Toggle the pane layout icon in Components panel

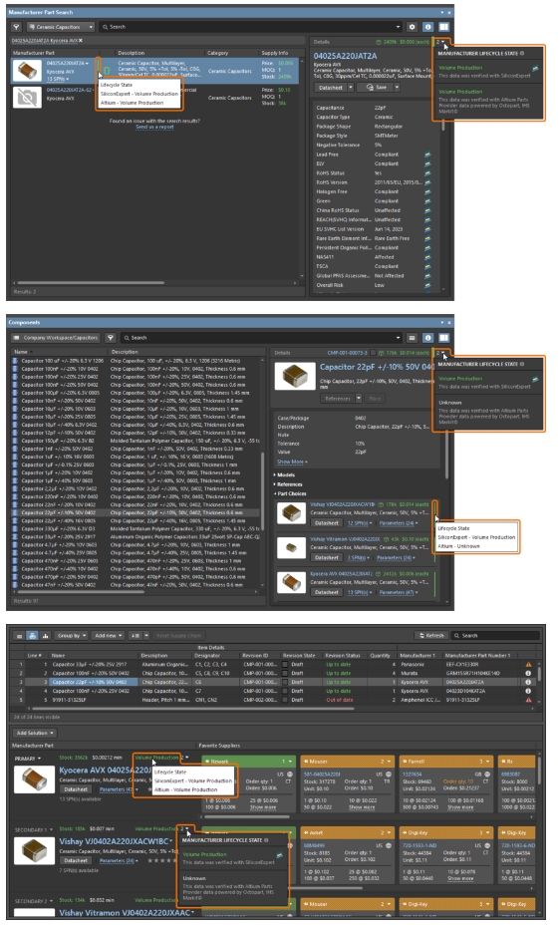click(x=443, y=337)
